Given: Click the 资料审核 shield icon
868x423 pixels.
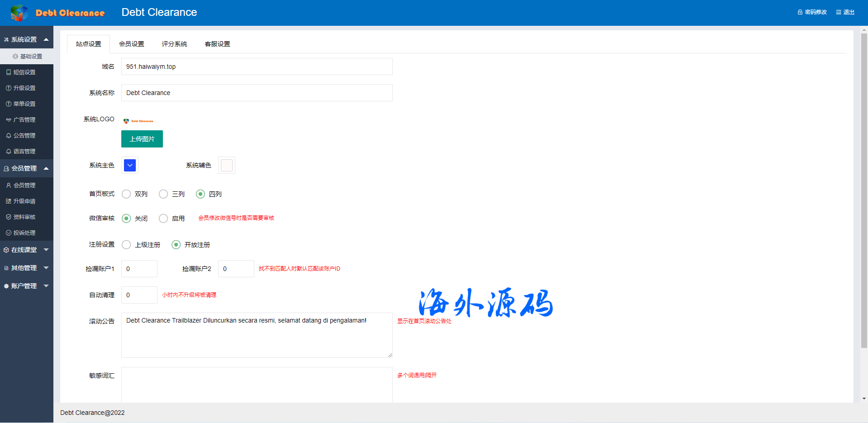Looking at the screenshot, I should pyautogui.click(x=9, y=217).
